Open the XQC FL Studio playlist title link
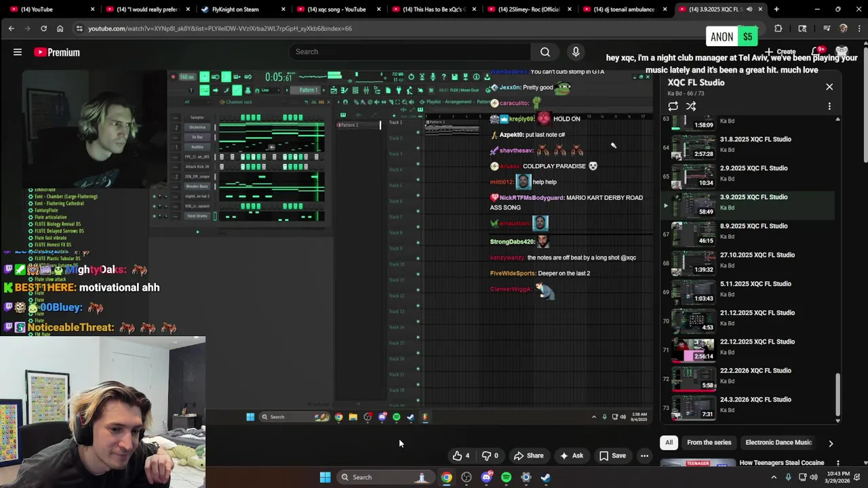This screenshot has width=868, height=488. pos(696,83)
